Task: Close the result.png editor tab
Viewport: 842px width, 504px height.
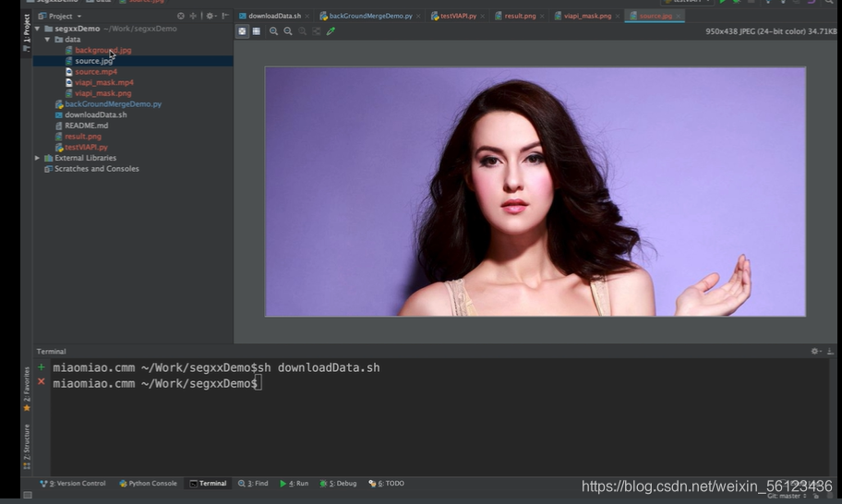Action: coord(542,16)
